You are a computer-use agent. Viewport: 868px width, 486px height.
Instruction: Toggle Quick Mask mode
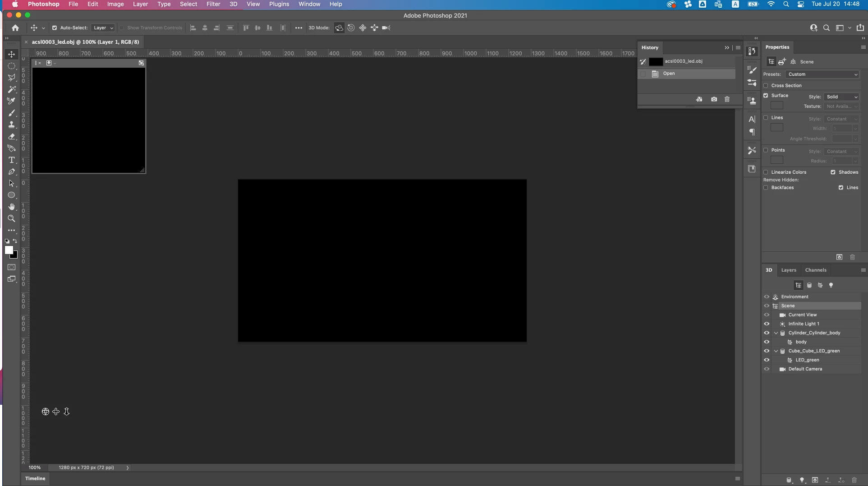click(11, 267)
